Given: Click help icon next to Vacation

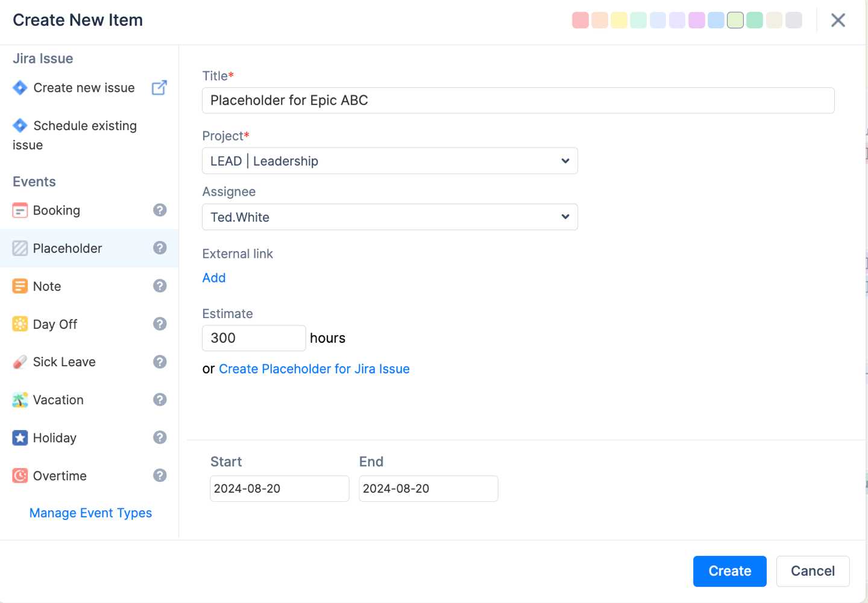Looking at the screenshot, I should [160, 400].
